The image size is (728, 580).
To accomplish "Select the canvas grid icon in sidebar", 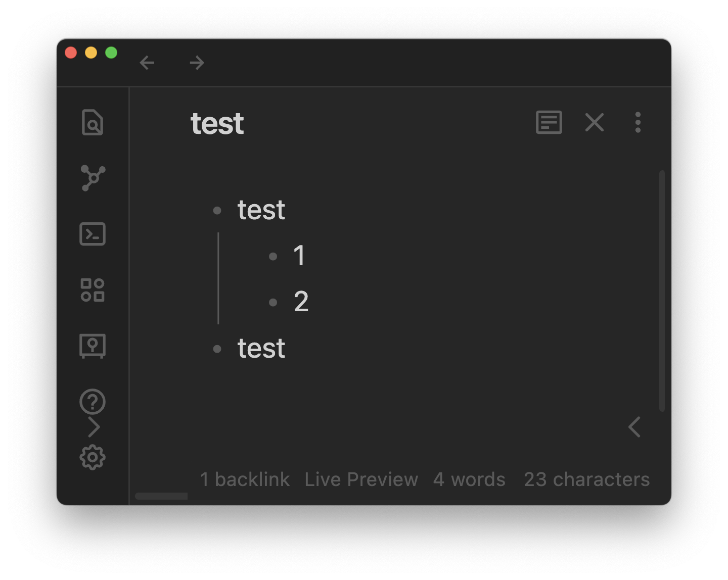I will tap(93, 289).
